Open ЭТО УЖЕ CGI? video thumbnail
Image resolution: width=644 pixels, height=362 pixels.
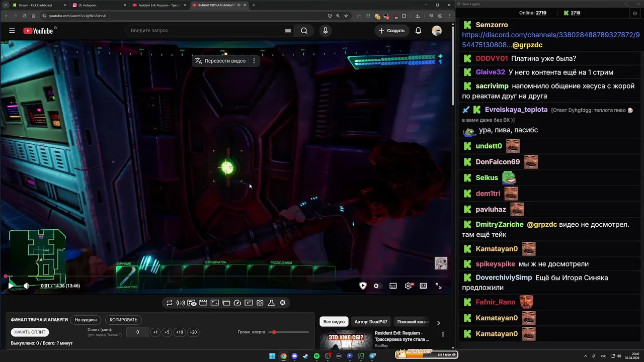click(346, 340)
